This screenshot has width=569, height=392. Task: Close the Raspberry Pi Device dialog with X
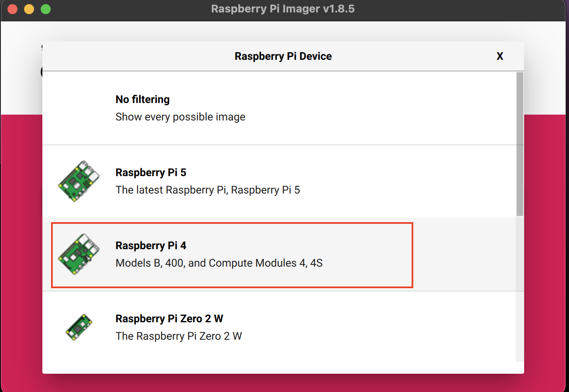point(500,56)
